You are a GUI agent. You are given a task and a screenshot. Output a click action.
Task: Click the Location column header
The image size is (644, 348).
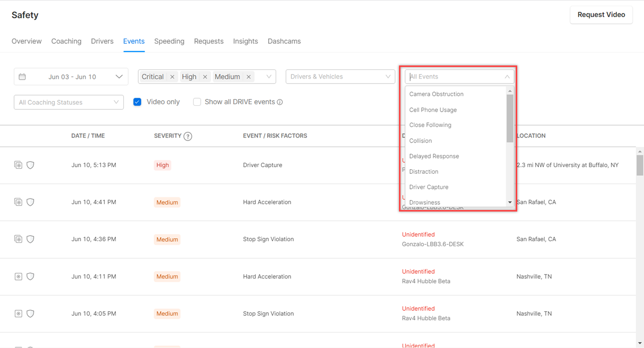pyautogui.click(x=531, y=136)
